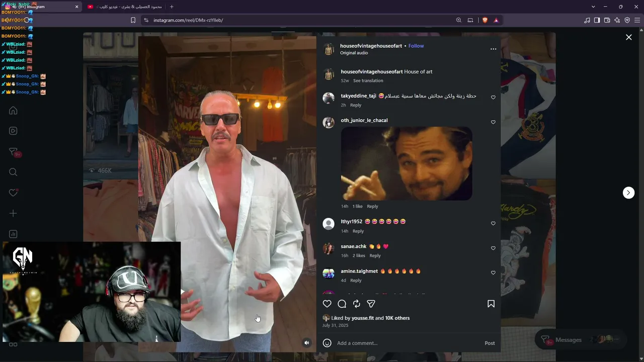
Task: Open a new browser tab
Action: [172, 7]
